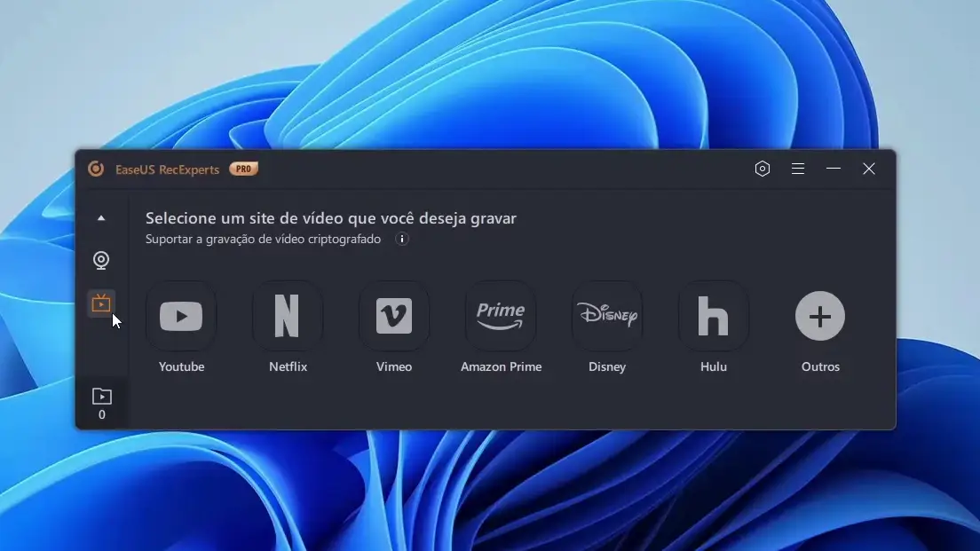Click the PRO badge
Image resolution: width=980 pixels, height=551 pixels.
click(244, 169)
